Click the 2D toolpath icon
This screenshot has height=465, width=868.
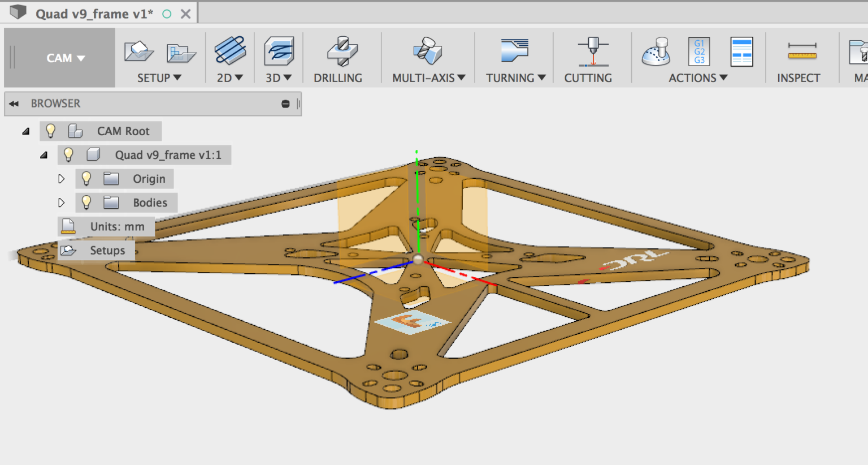230,50
